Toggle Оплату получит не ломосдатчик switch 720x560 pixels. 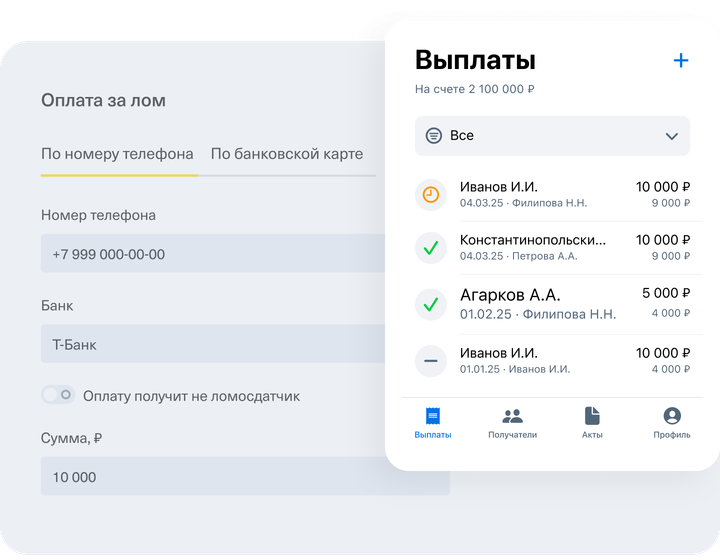(x=58, y=395)
